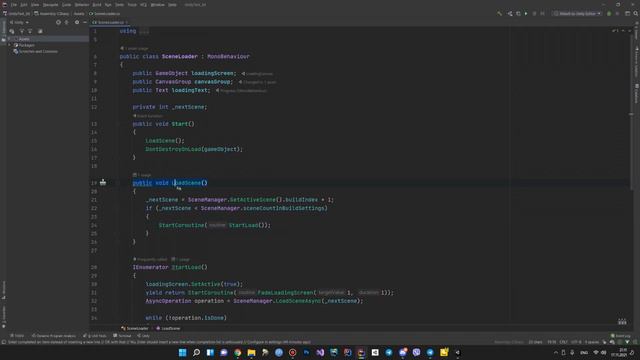Open the Terminal tool window

[122, 336]
